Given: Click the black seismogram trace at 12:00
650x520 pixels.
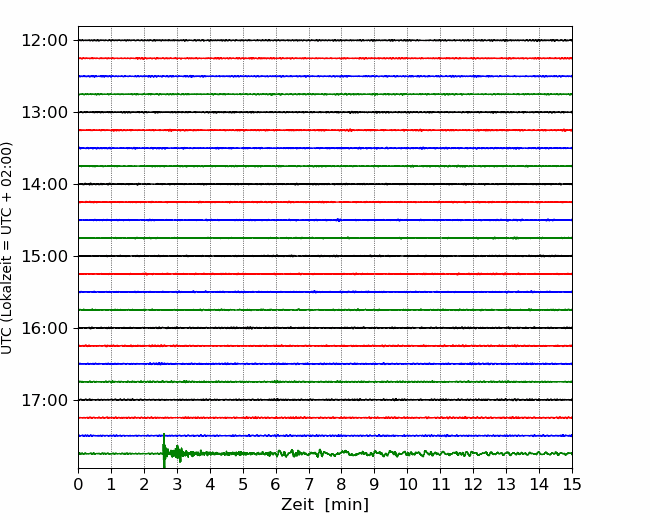Looking at the screenshot, I should 325,40.
